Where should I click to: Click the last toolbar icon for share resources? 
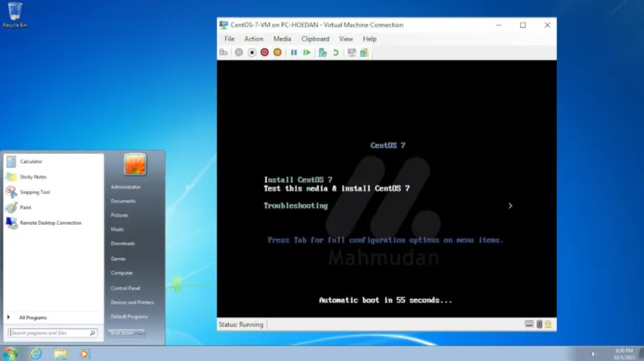[364, 52]
